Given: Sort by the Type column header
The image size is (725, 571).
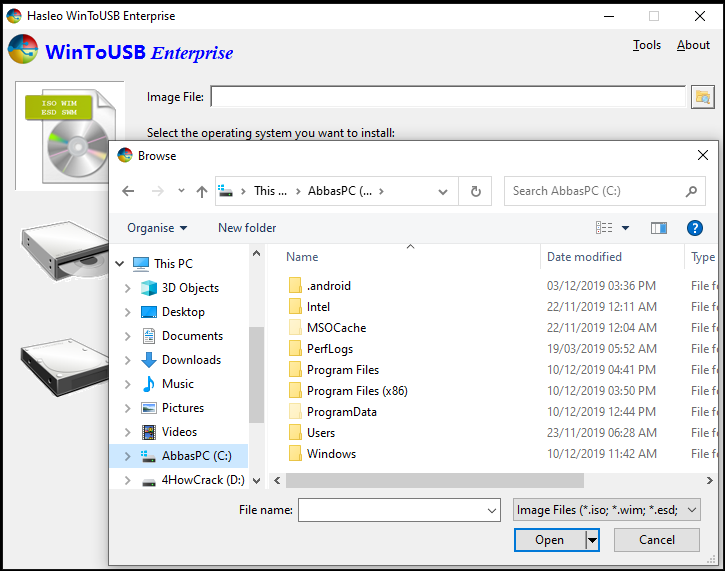Looking at the screenshot, I should [702, 257].
